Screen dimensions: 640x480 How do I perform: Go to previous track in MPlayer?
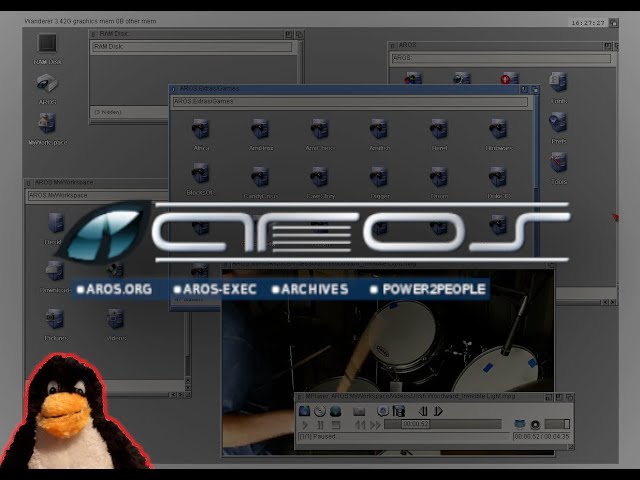pyautogui.click(x=423, y=411)
